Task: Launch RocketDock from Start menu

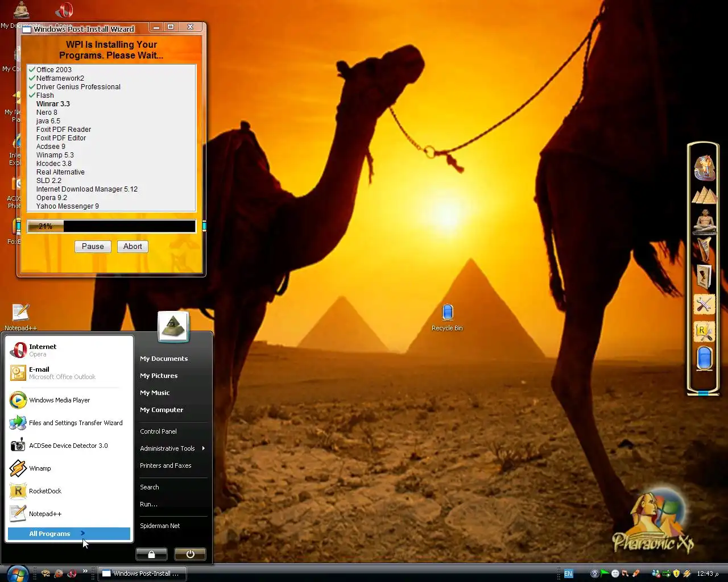Action: tap(69, 491)
